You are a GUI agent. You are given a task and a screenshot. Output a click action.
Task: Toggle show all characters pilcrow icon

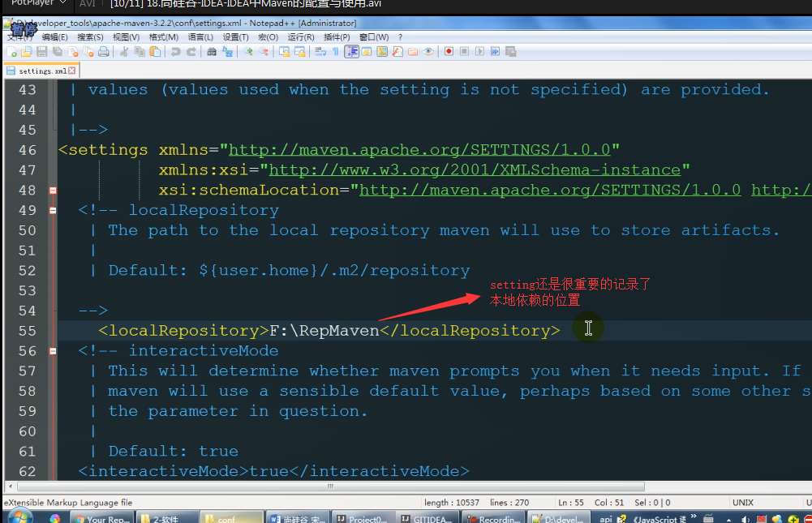[335, 52]
